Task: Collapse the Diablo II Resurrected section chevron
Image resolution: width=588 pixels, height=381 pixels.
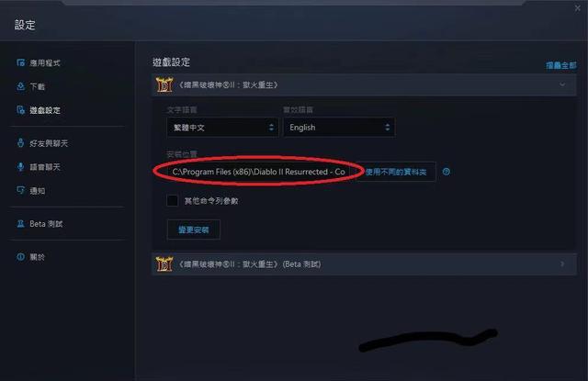Action: coord(562,84)
